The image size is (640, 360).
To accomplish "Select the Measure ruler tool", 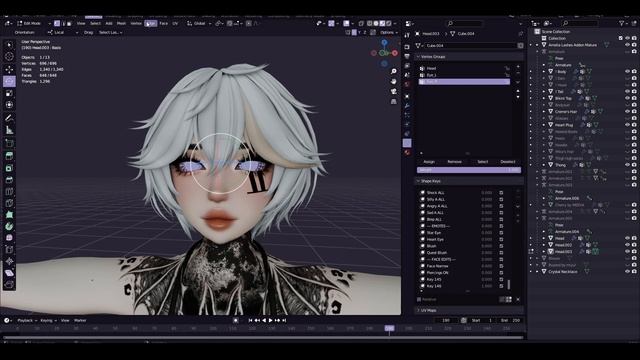I will pyautogui.click(x=9, y=130).
